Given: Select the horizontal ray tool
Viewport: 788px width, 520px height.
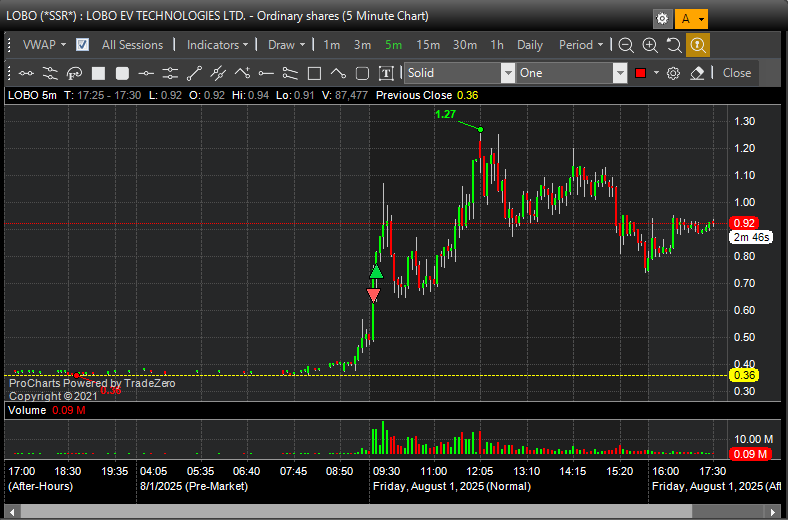Looking at the screenshot, I should 266,73.
